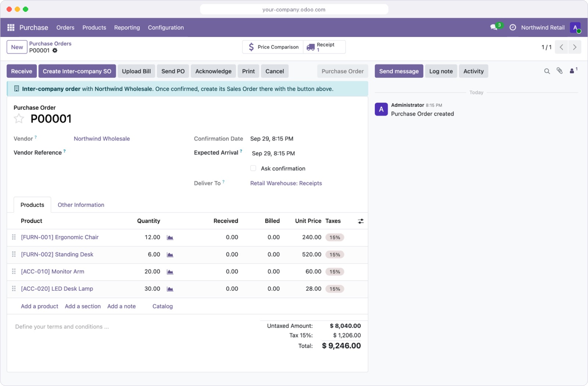Click the drag handle on the Standing Desk row
This screenshot has width=588, height=386.
pos(14,254)
